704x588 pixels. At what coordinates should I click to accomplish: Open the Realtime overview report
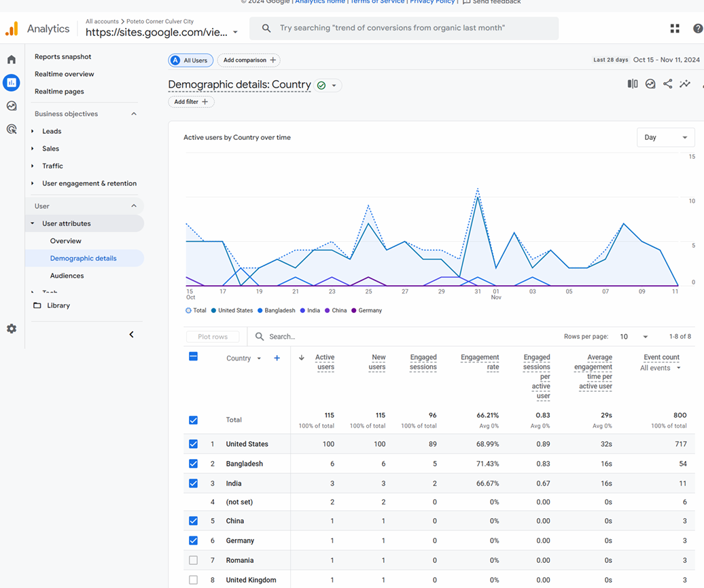click(65, 74)
